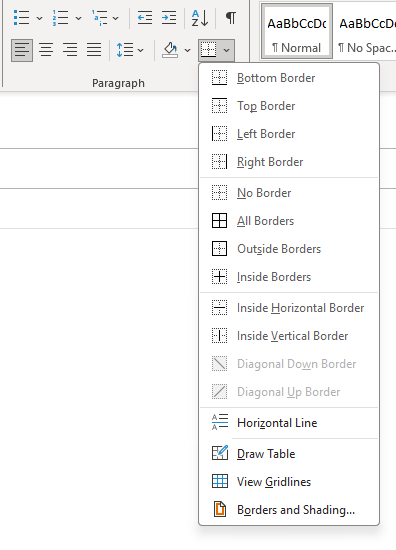Click the Decrease Indent icon

coord(145,18)
